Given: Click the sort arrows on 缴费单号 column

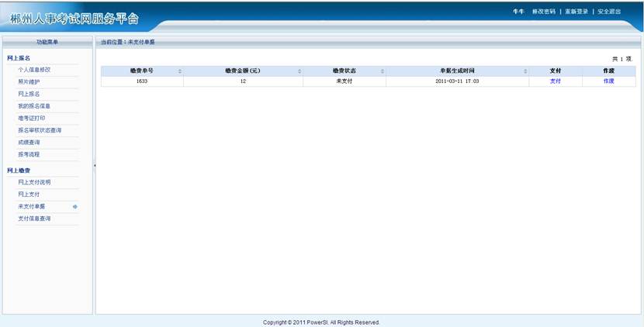Looking at the screenshot, I should pyautogui.click(x=180, y=71).
